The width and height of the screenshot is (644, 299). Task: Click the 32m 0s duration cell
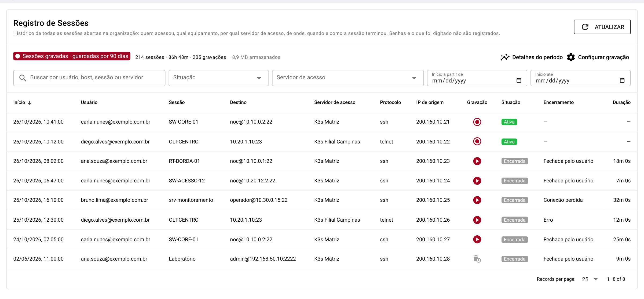tap(622, 200)
